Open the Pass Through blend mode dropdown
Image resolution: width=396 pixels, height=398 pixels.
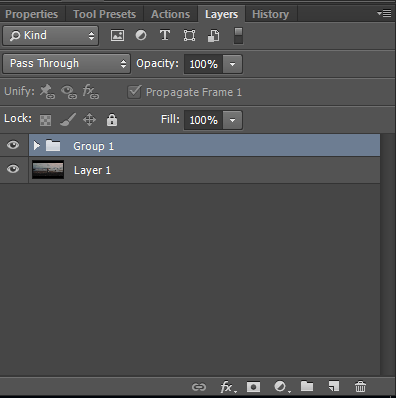(66, 63)
